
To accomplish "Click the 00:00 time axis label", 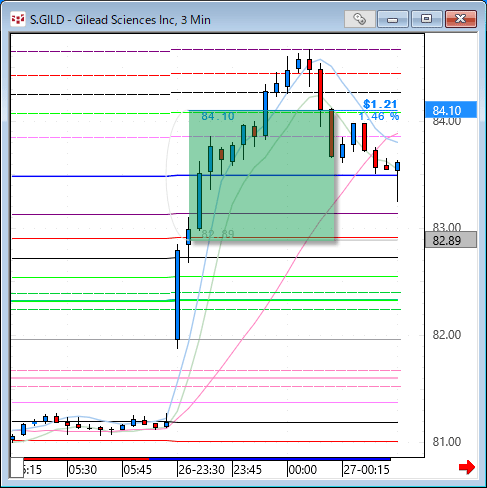I will [303, 470].
